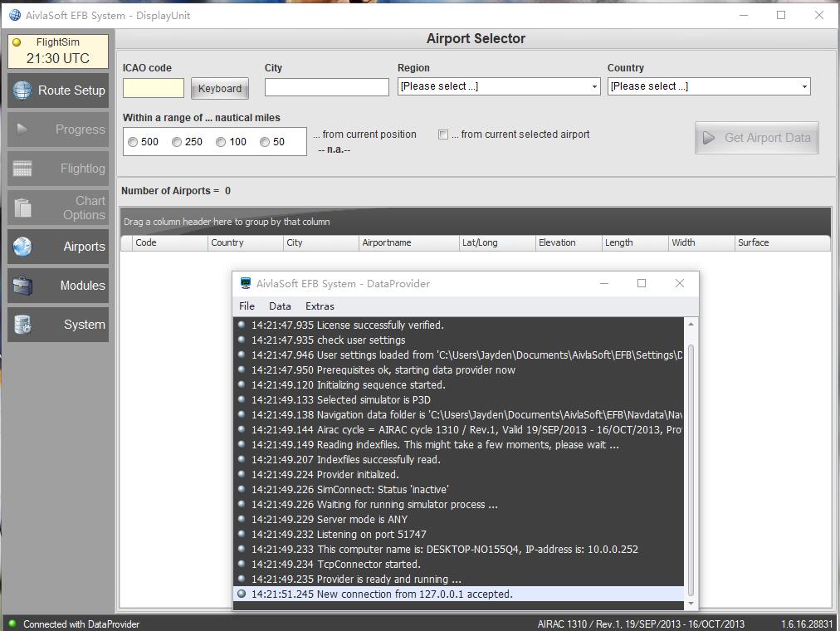Tick 'from current selected airport' checkbox
Screen dimensions: 840x631
click(x=443, y=135)
